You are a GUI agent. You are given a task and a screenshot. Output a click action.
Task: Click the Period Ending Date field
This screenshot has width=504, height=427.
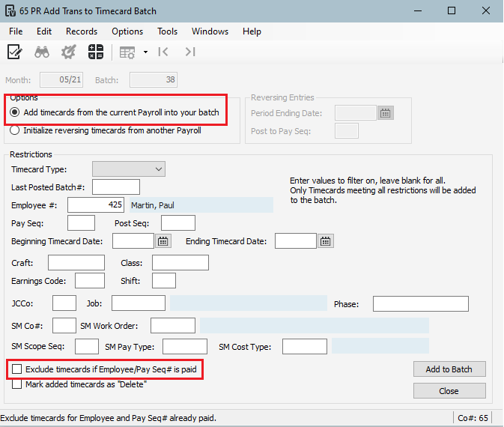[x=356, y=113]
